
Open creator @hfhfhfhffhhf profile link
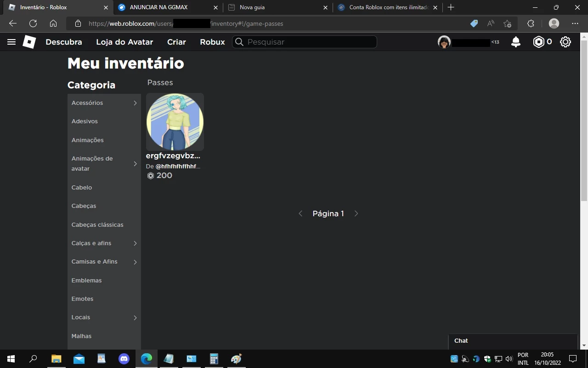178,167
